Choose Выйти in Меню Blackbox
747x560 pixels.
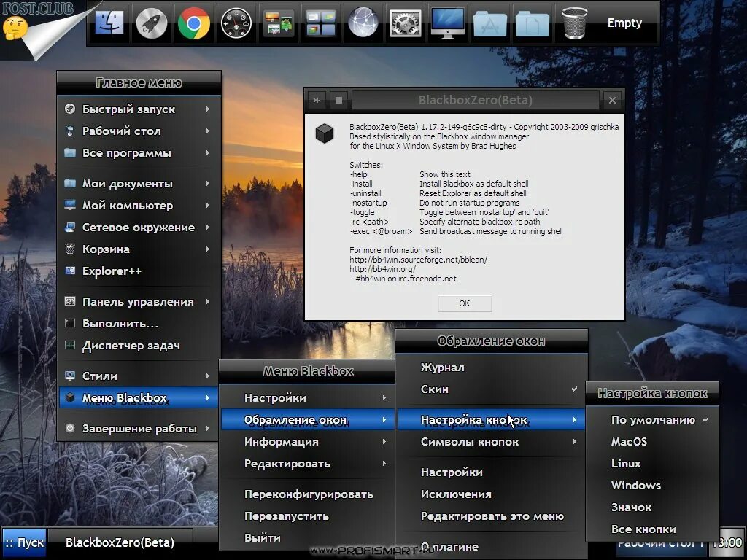307,538
